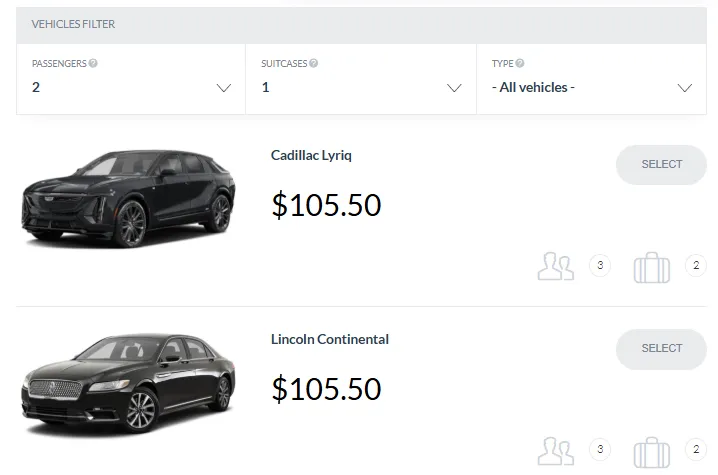The height and width of the screenshot is (475, 718).
Task: Click Cadillac Lyriq passenger count badge
Action: pyautogui.click(x=600, y=266)
